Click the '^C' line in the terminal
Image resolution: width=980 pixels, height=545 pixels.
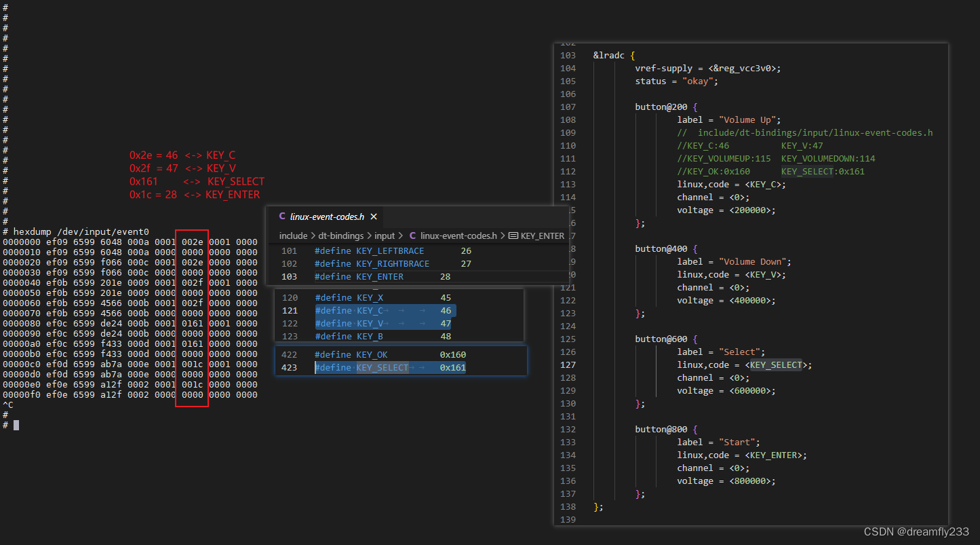(8, 405)
